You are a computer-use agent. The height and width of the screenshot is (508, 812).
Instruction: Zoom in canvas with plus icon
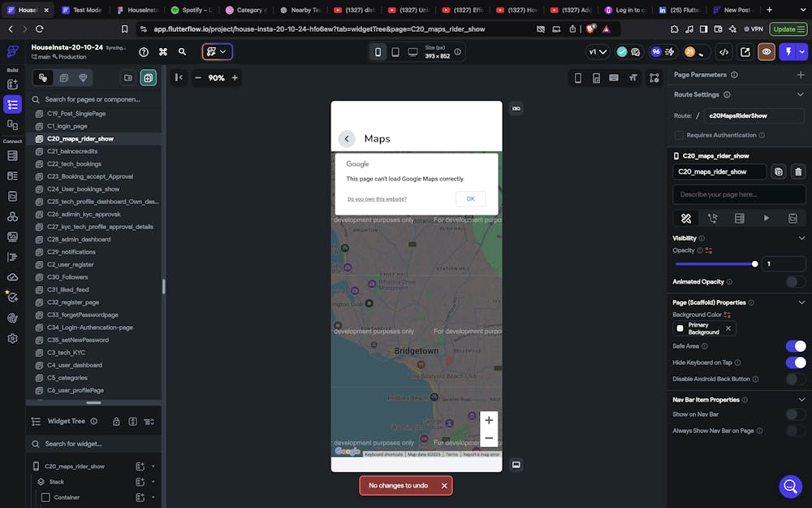click(x=235, y=78)
